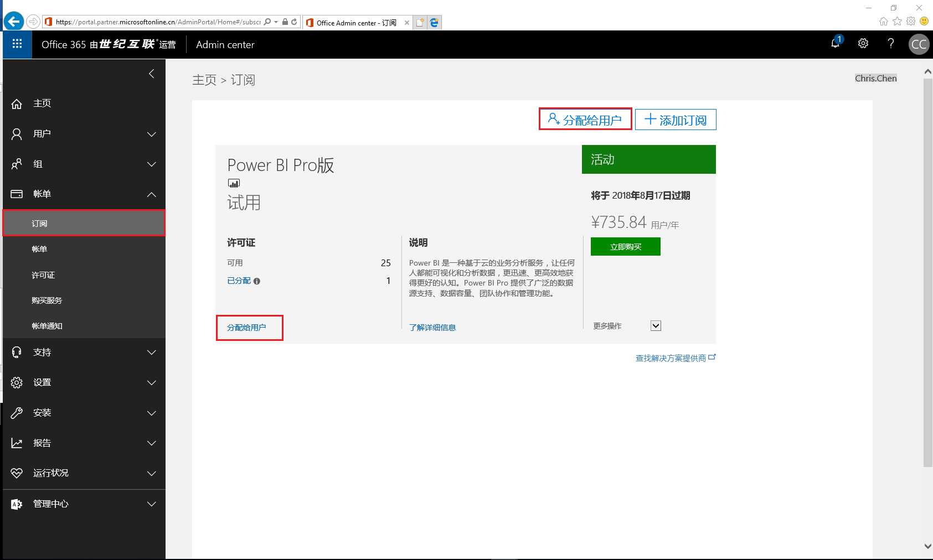
Task: Expand the 用户 menu chevron
Action: (x=151, y=134)
